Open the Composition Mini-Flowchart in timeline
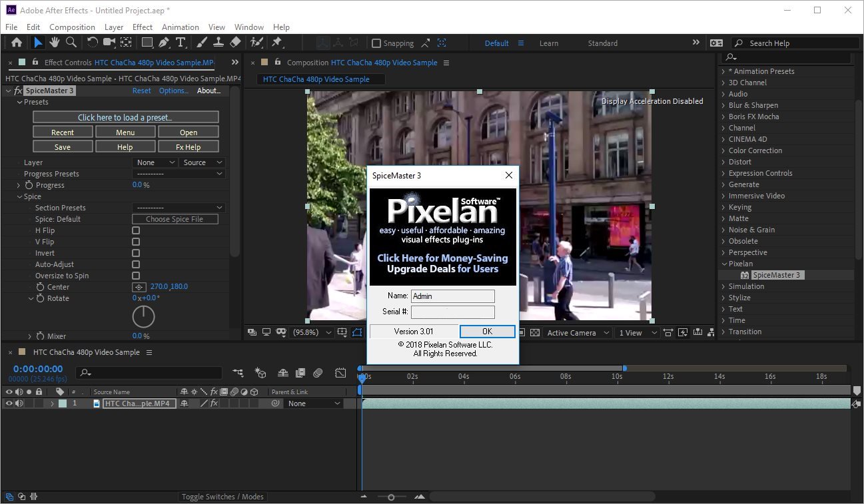The width and height of the screenshot is (864, 504). [x=238, y=373]
